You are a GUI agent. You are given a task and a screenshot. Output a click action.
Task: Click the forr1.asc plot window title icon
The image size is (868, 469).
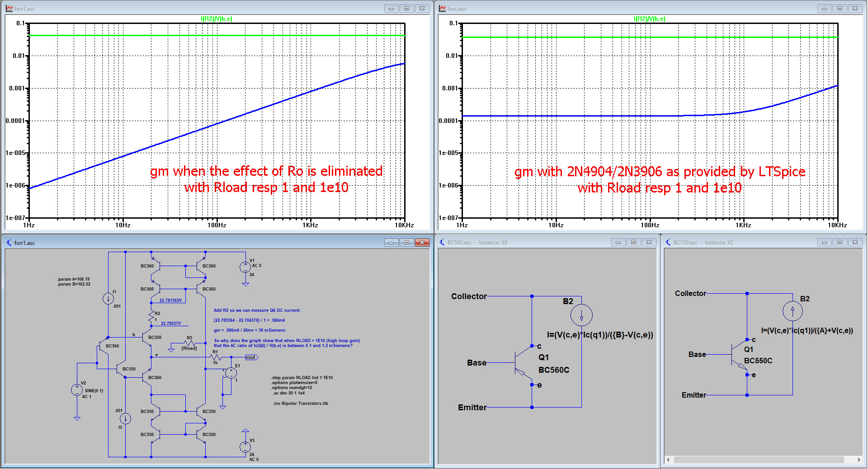point(9,9)
